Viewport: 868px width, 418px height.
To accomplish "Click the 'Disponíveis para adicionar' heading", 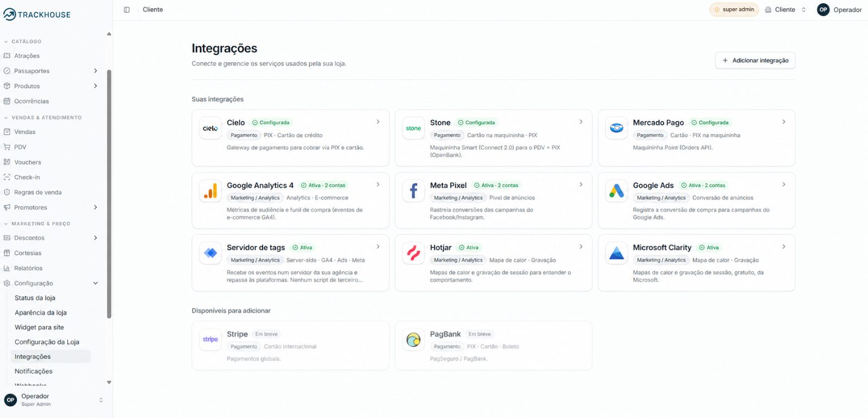I will [x=231, y=311].
